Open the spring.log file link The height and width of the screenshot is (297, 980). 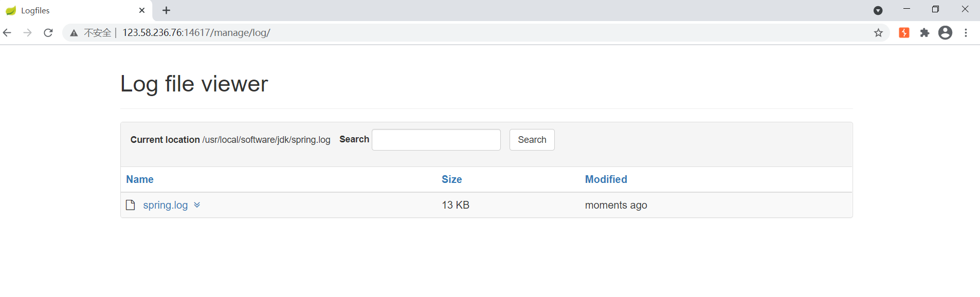(x=165, y=205)
